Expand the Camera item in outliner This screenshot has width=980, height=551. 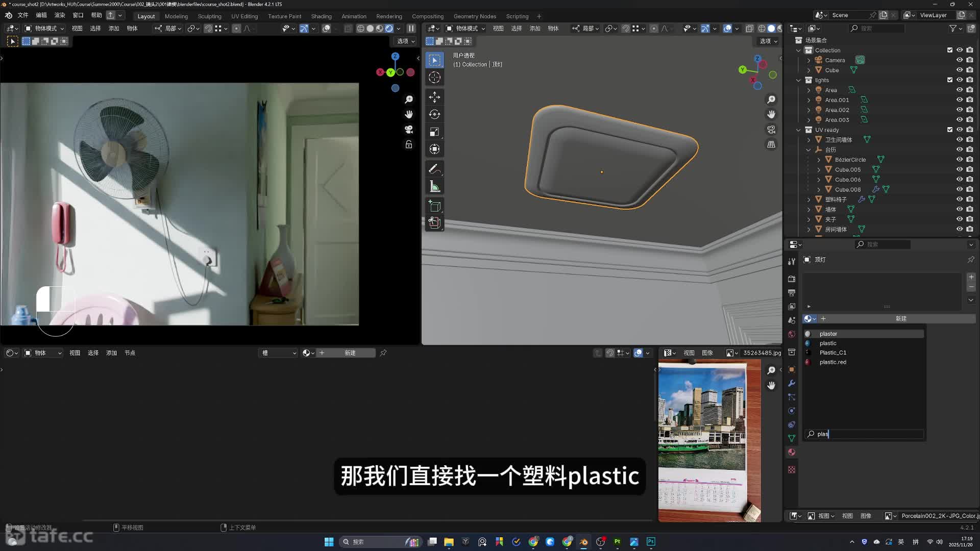[x=808, y=60]
